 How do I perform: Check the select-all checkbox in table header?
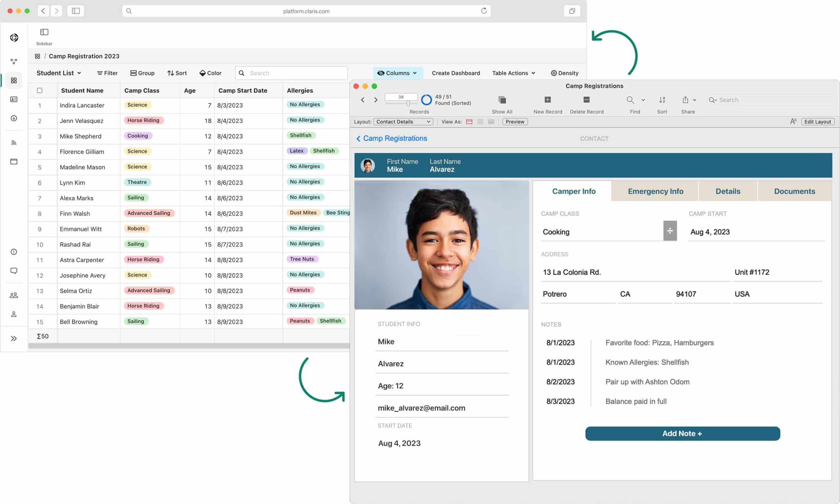tap(40, 91)
